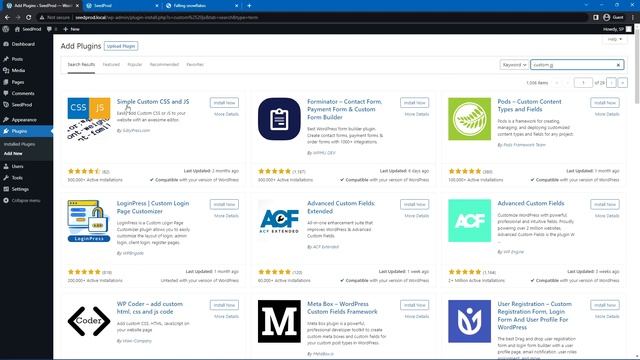
Task: Go to last results page
Action: point(622,83)
